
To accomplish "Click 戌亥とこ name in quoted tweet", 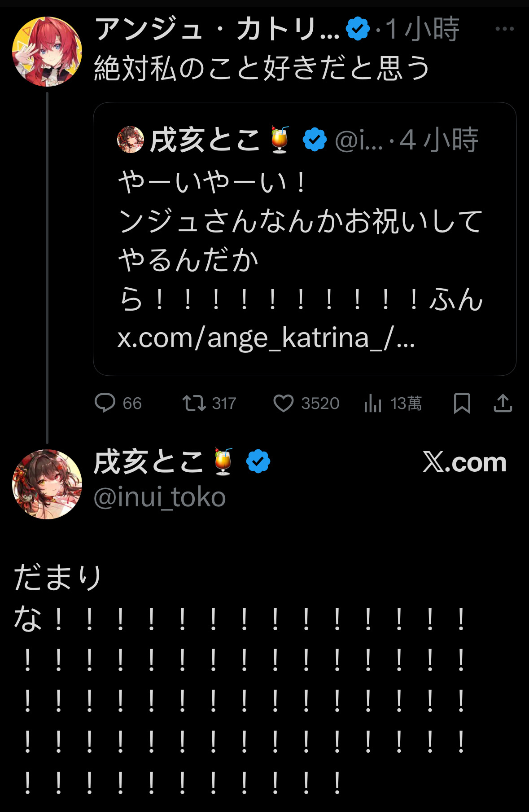I will 205,140.
